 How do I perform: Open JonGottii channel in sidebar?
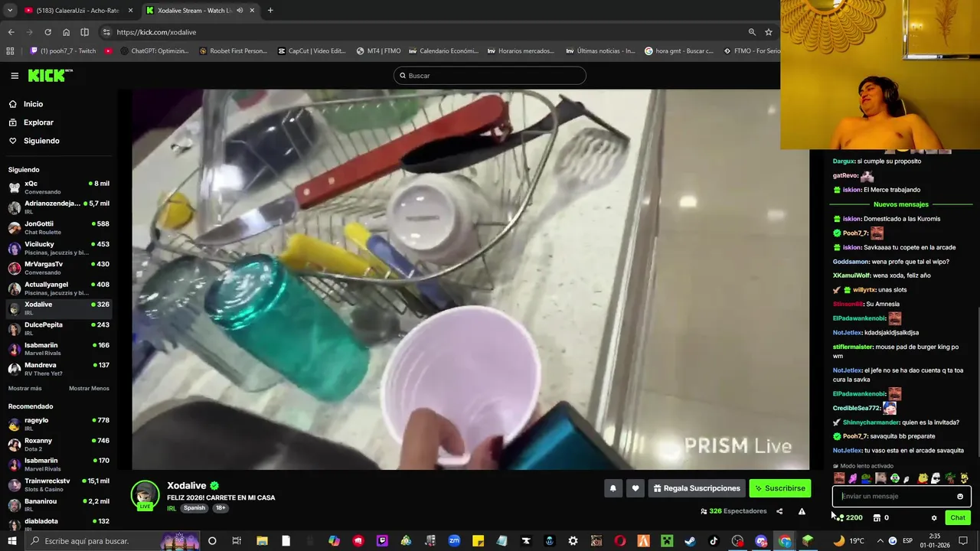[58, 228]
